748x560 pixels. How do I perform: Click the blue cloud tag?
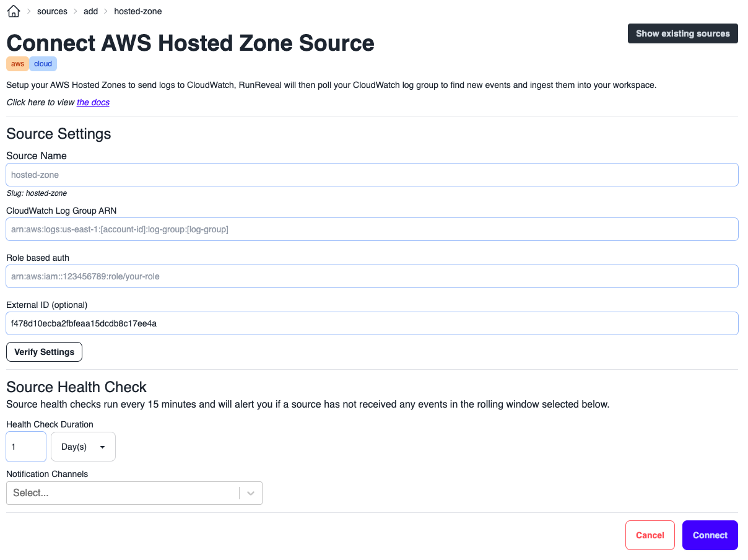click(43, 64)
